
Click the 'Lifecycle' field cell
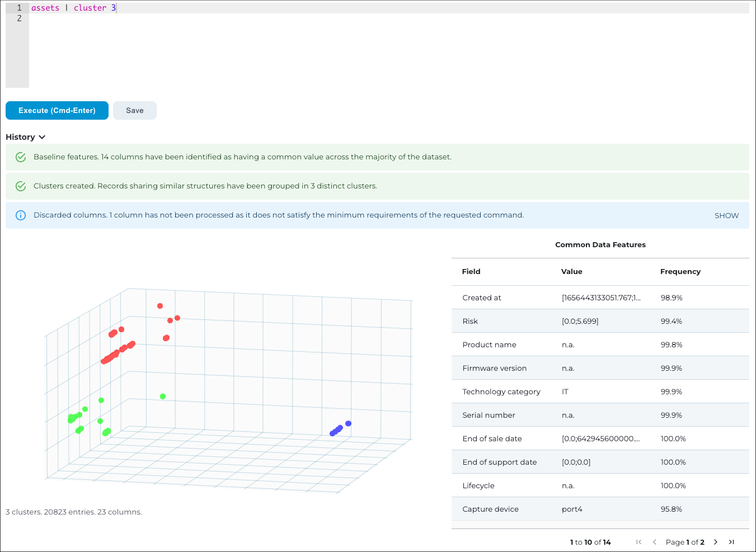[478, 485]
